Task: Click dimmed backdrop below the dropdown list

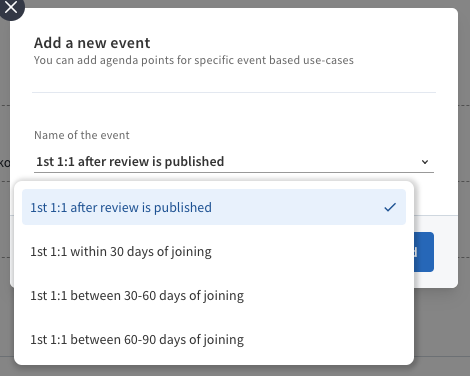Action: point(233,371)
